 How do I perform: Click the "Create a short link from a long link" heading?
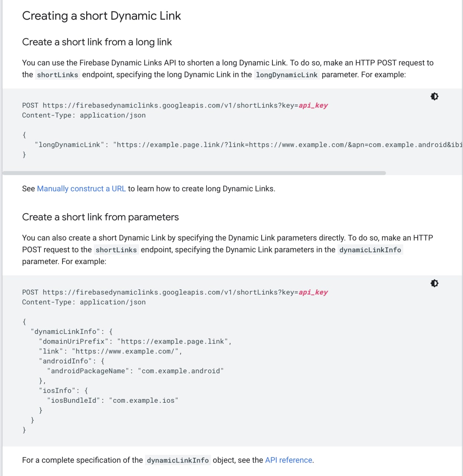coord(97,42)
